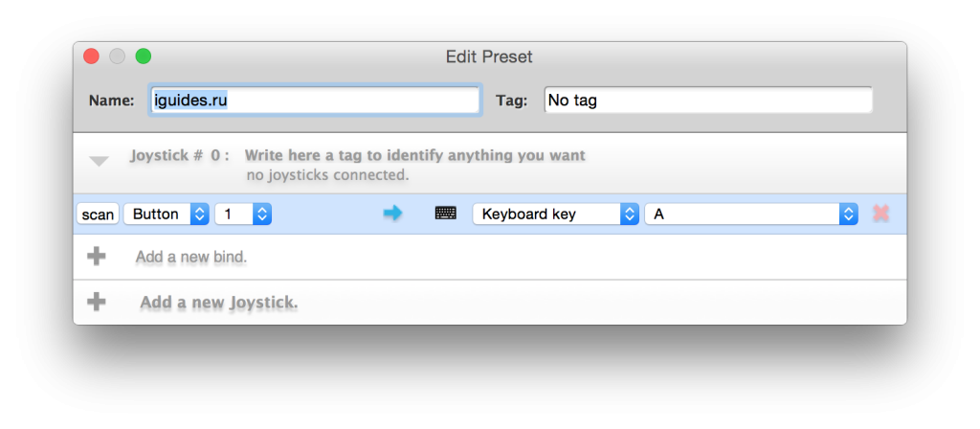Screen dimensions: 980x429
Task: Click the blue arrow in the bind row
Action: [x=392, y=214]
